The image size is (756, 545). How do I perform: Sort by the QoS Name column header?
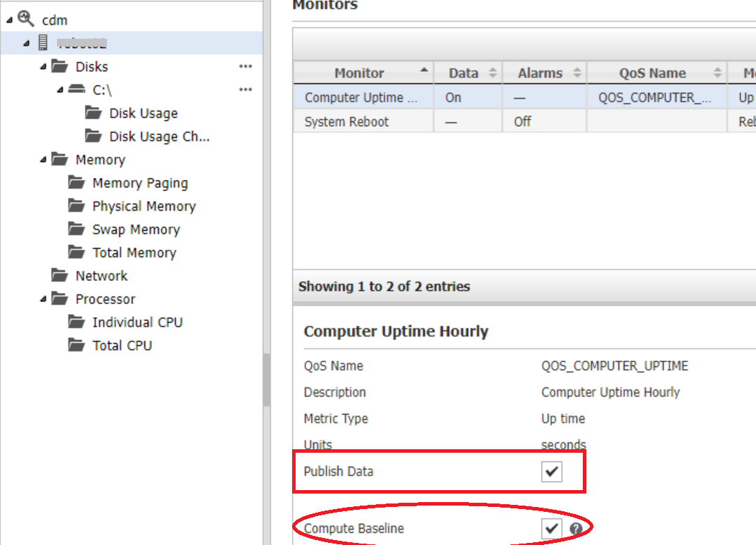coord(653,73)
